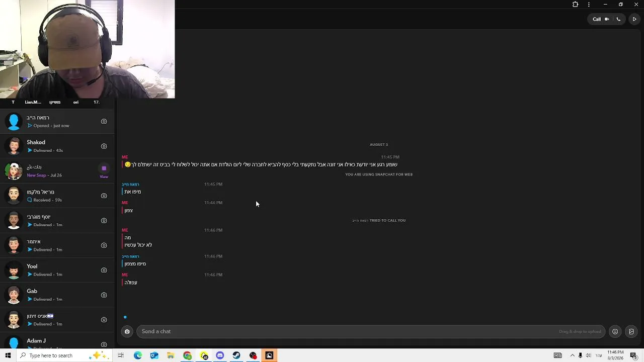Click the camera icon in Gab's row

pos(104,295)
